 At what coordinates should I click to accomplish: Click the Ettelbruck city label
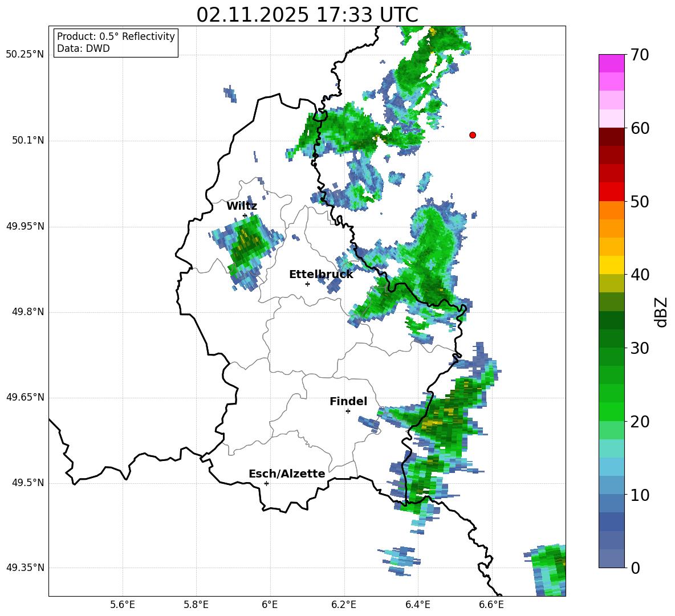click(x=321, y=275)
